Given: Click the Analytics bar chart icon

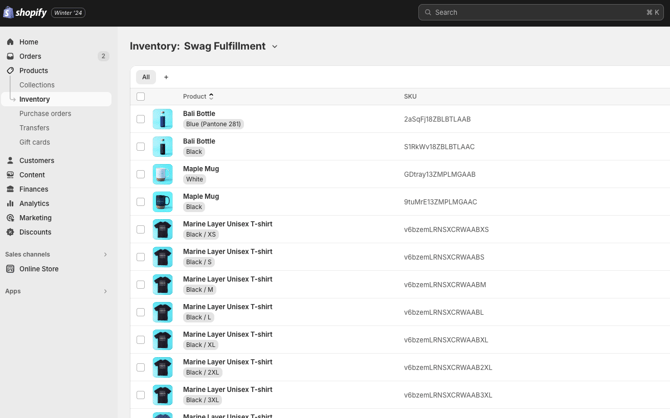Looking at the screenshot, I should click(10, 203).
